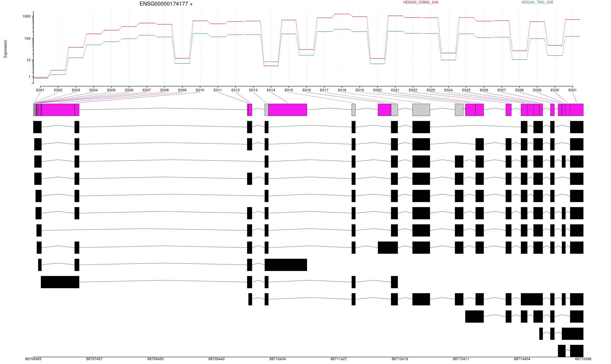
Task: Select exon label E011
Action: tap(218, 90)
